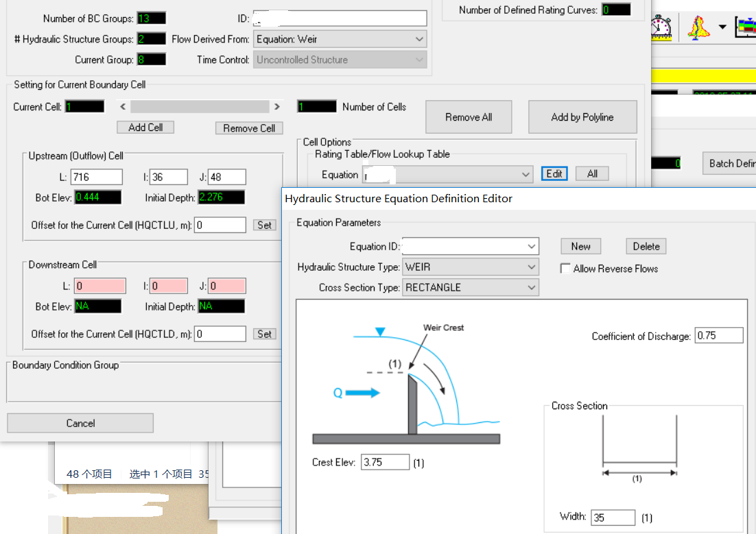
Task: Click the stopwatch timing icon in the toolbar
Action: tap(661, 27)
